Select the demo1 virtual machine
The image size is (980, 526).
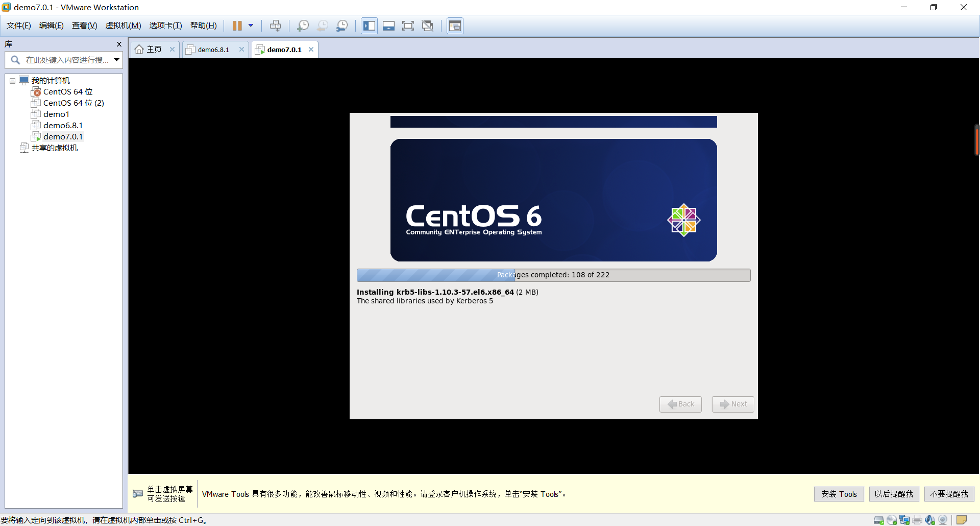56,114
